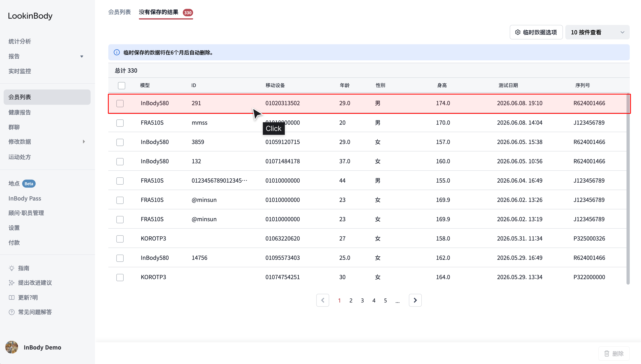
Task: Check the KOROTP3 row with serial P322000000
Action: [120, 278]
